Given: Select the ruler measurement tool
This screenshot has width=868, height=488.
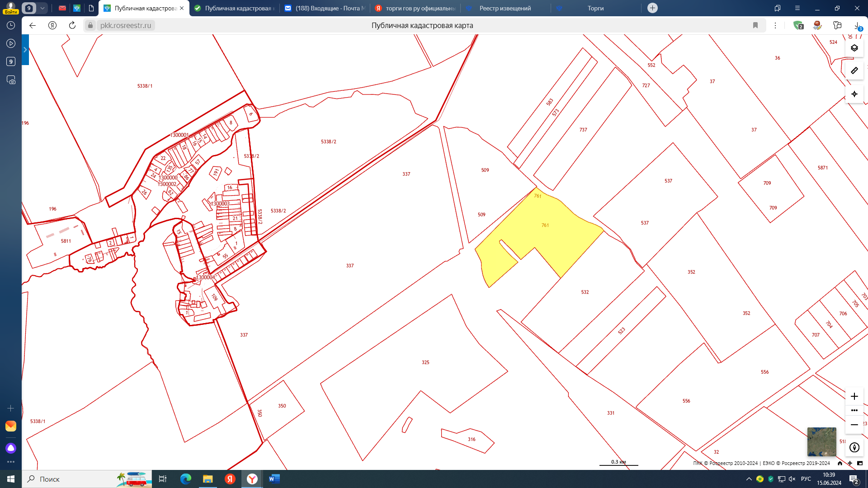Looking at the screenshot, I should (854, 70).
